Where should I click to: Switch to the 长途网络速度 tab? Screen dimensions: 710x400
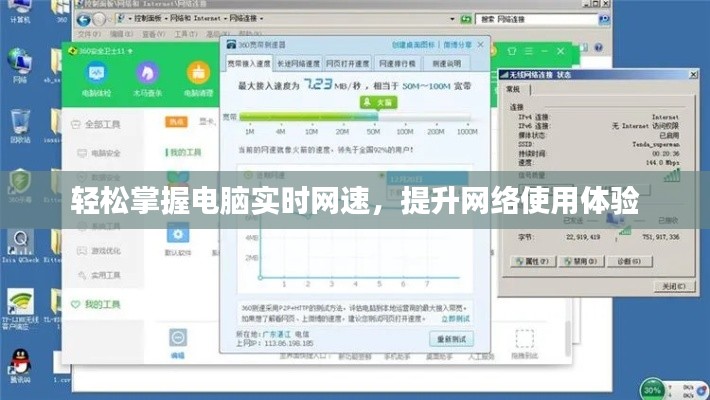[298, 64]
